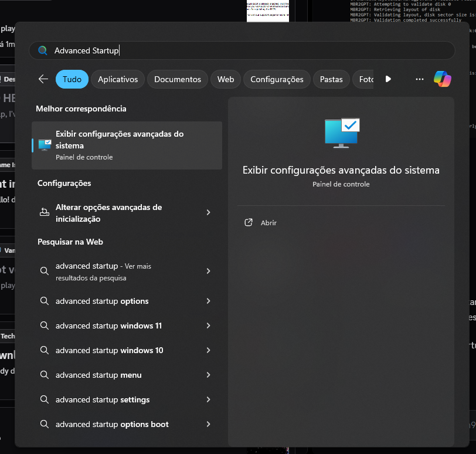The width and height of the screenshot is (476, 454).
Task: Expand the advanced startup menu suggestion arrow
Action: pos(208,375)
